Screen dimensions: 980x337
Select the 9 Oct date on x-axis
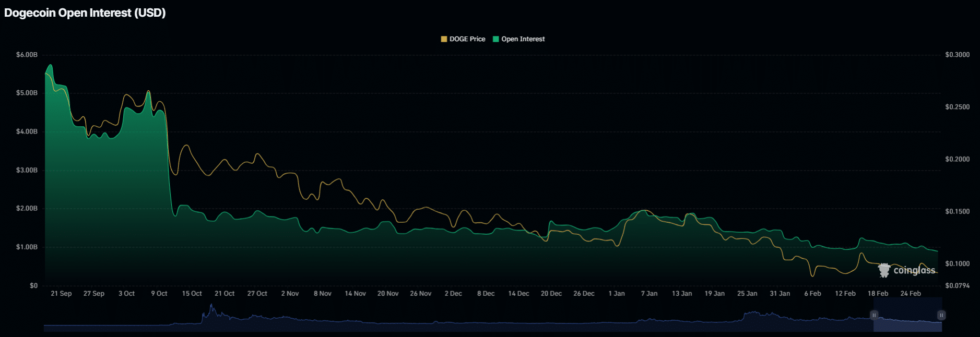click(159, 294)
